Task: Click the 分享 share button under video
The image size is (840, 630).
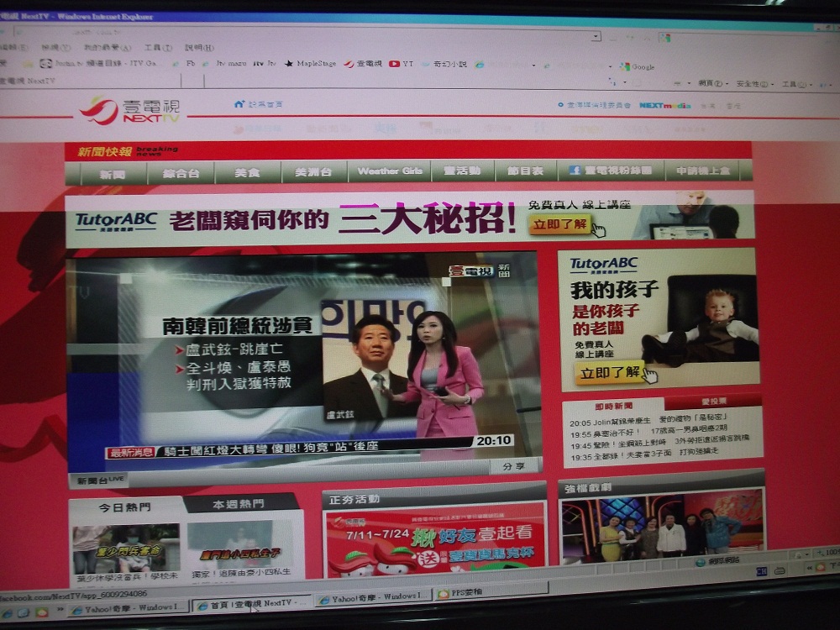Action: click(514, 466)
